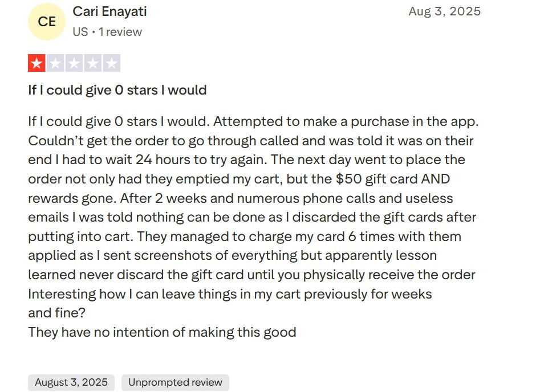
Task: Open Cari Enayati's reviewer profile
Action: [109, 11]
